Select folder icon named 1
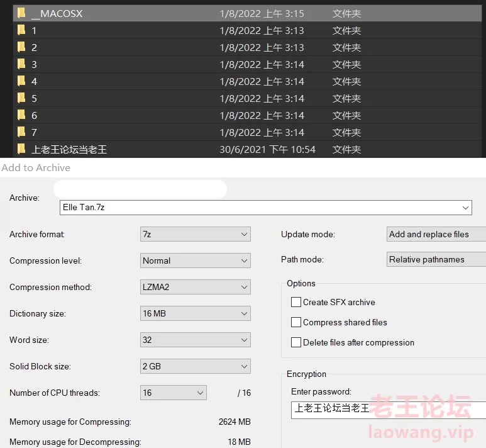This screenshot has height=448, width=486. tap(21, 30)
